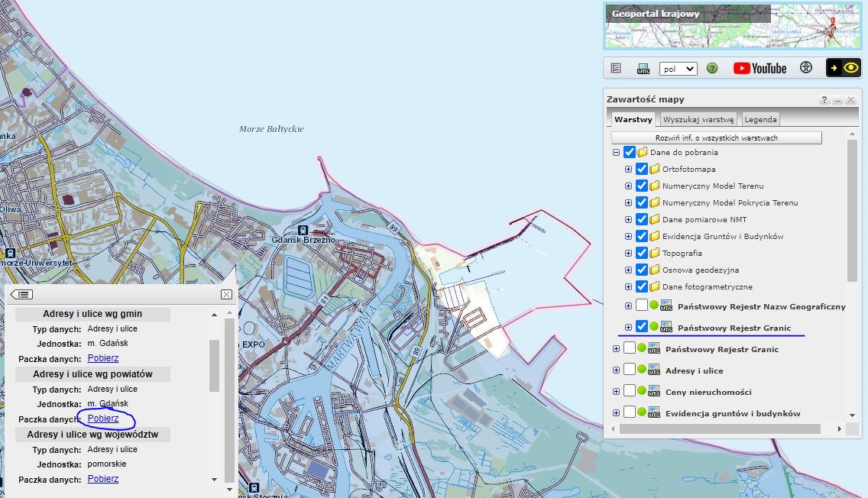This screenshot has height=498, width=868.
Task: Check the Ceny nieruchomości layer checkbox
Action: point(630,391)
